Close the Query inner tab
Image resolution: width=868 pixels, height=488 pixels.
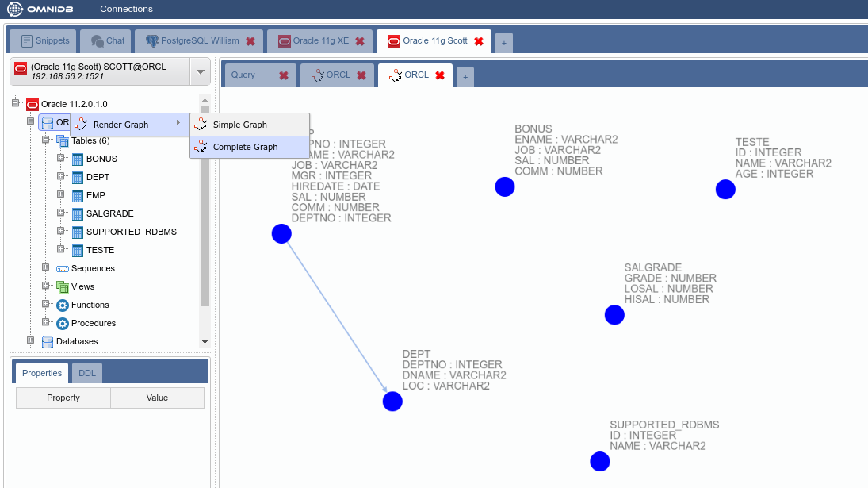pyautogui.click(x=284, y=75)
